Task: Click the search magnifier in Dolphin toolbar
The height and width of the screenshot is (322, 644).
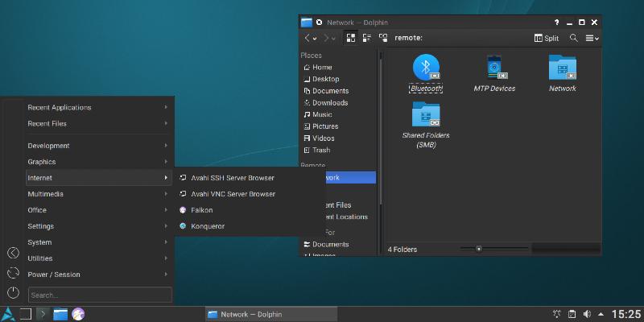Action: [x=574, y=38]
